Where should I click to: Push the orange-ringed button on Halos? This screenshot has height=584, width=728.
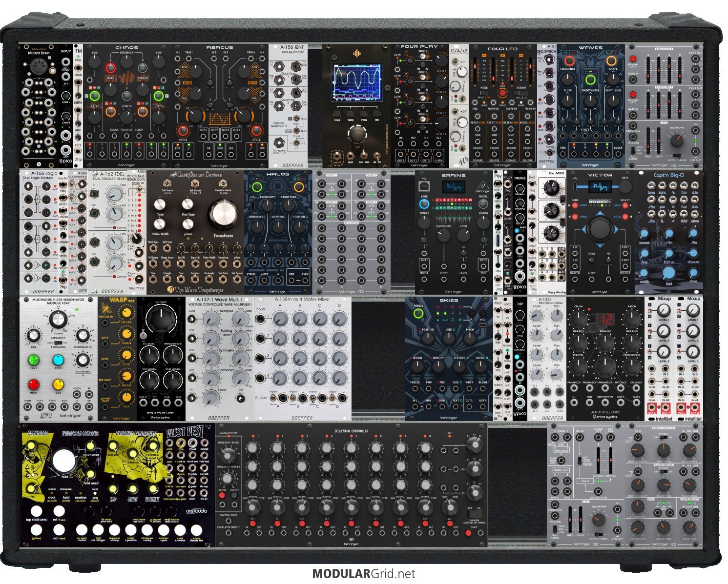(x=299, y=187)
